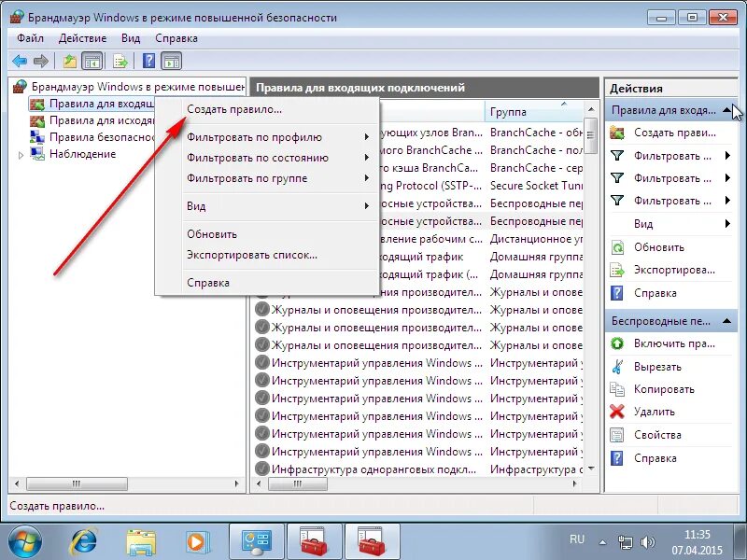Click the Свойства icon in the Actions pane
The image size is (747, 560).
617,435
